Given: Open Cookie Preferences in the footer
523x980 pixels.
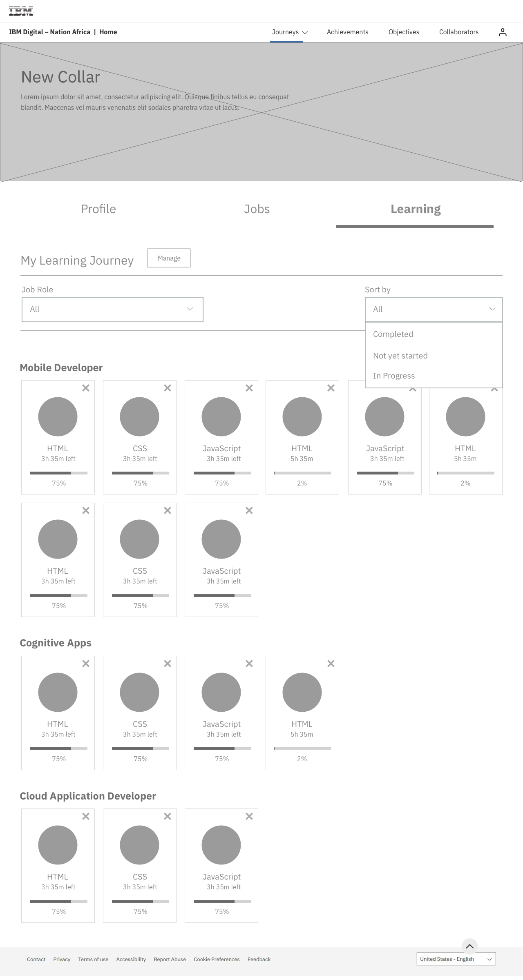Looking at the screenshot, I should [217, 959].
